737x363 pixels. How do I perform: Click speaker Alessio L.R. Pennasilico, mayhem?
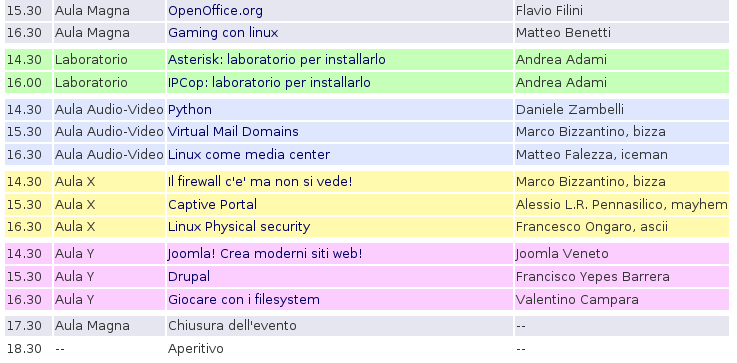coord(621,205)
